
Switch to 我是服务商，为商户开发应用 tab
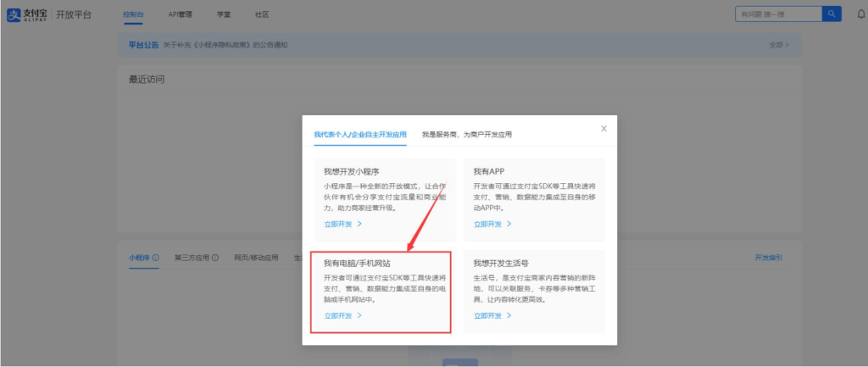pyautogui.click(x=466, y=135)
